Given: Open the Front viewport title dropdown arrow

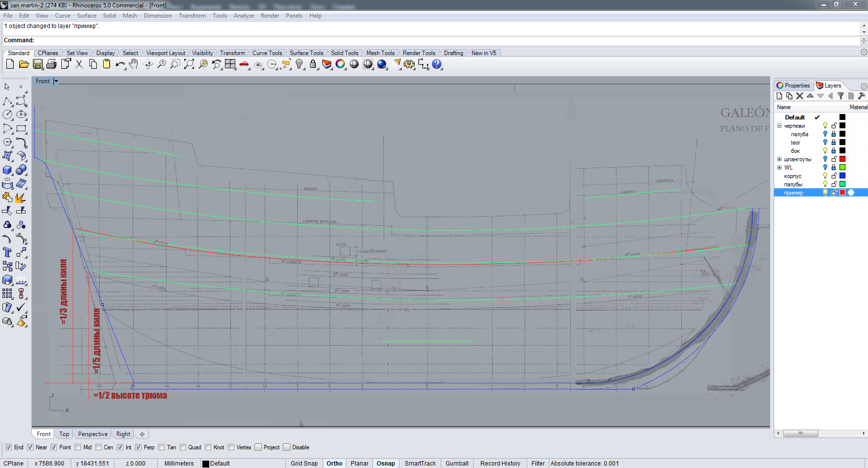Looking at the screenshot, I should pyautogui.click(x=56, y=81).
